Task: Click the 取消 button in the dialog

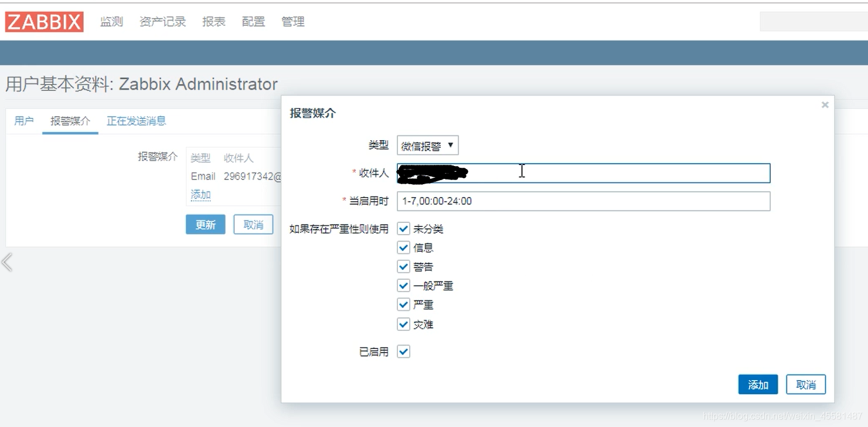Action: pyautogui.click(x=806, y=384)
